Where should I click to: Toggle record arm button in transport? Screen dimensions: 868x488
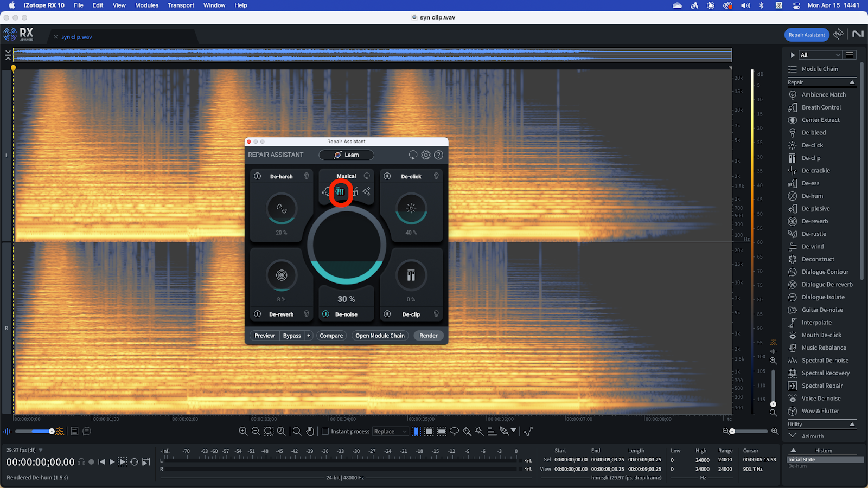click(91, 462)
